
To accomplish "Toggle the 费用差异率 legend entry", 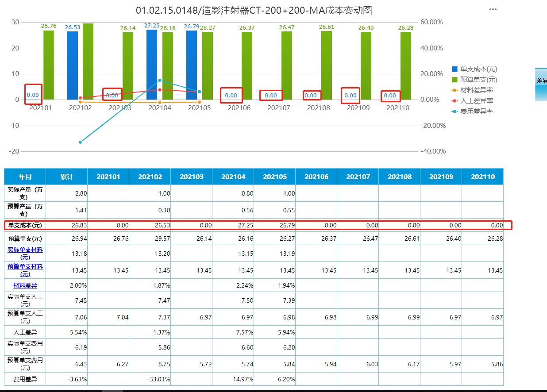I will point(472,111).
